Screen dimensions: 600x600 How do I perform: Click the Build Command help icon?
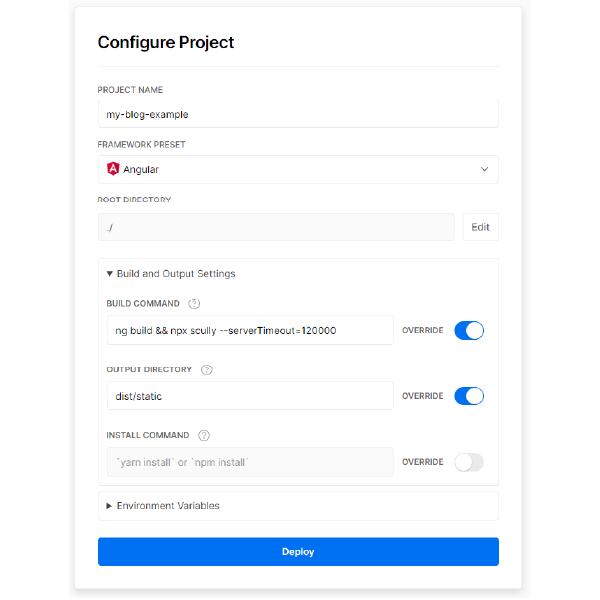pos(194,303)
